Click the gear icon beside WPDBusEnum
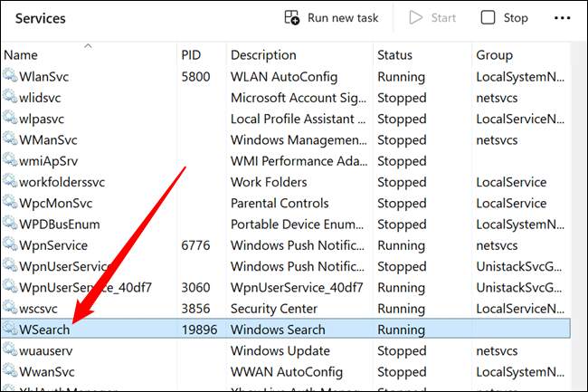 tap(10, 223)
